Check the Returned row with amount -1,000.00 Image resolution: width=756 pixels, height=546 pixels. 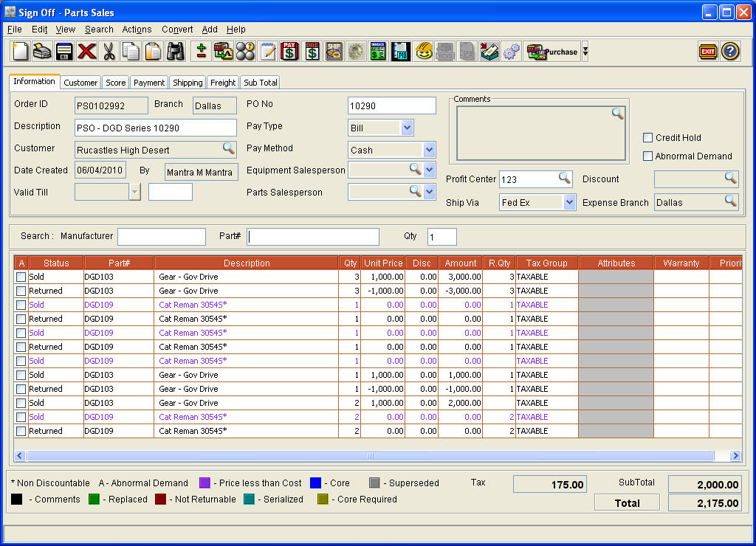[x=21, y=389]
